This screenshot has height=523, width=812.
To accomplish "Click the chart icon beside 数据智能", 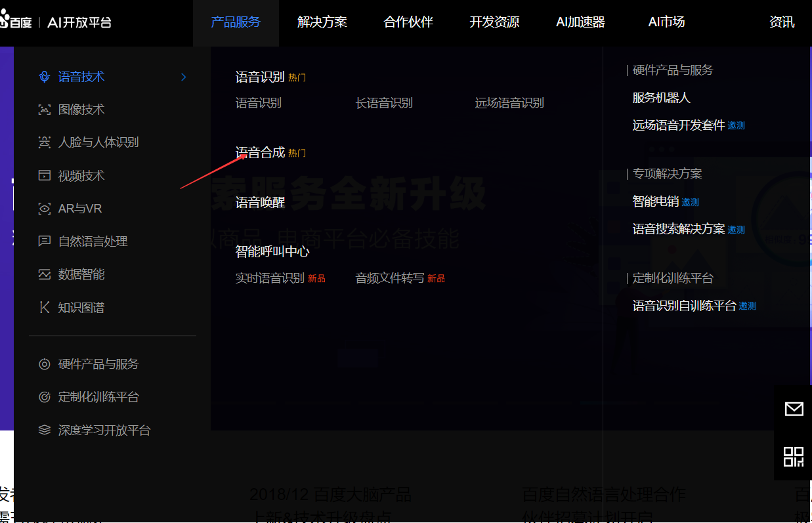I will [x=45, y=274].
